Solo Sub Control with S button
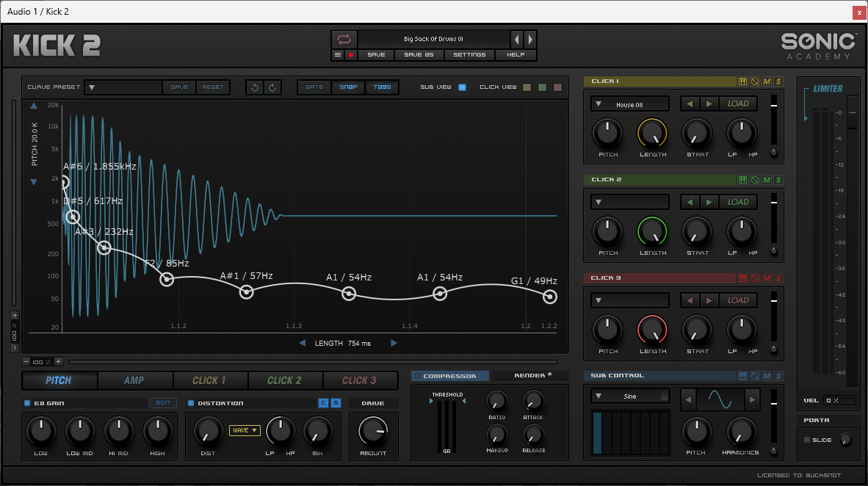This screenshot has width=868, height=486. point(778,376)
